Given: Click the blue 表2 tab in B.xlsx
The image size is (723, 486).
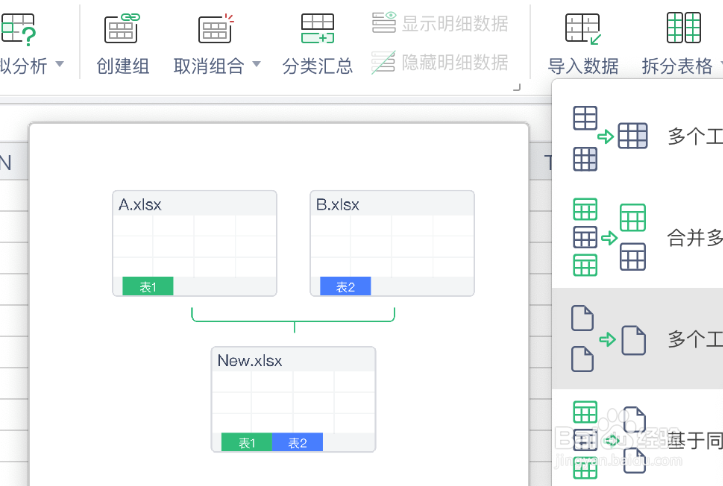Looking at the screenshot, I should [x=345, y=287].
